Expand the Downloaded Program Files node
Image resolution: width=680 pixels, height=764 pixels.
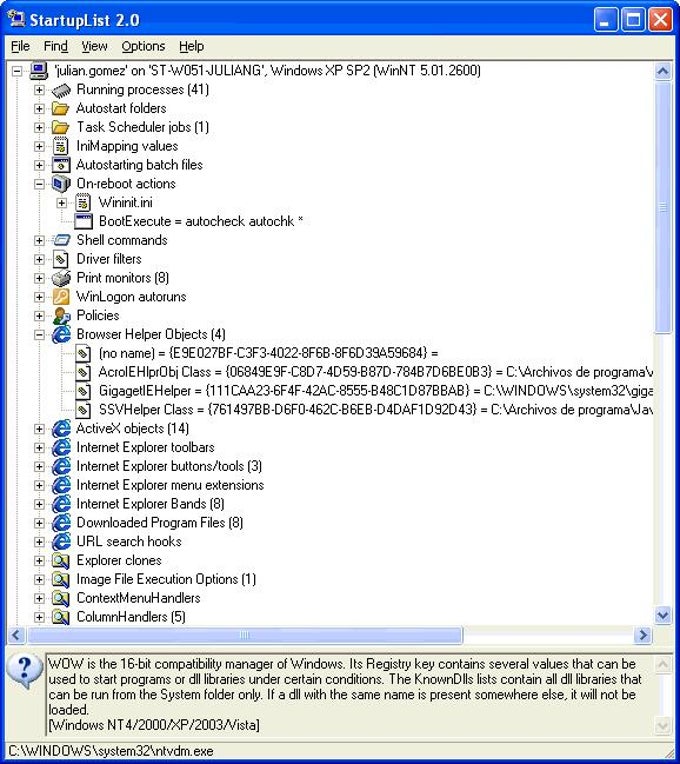tap(39, 523)
